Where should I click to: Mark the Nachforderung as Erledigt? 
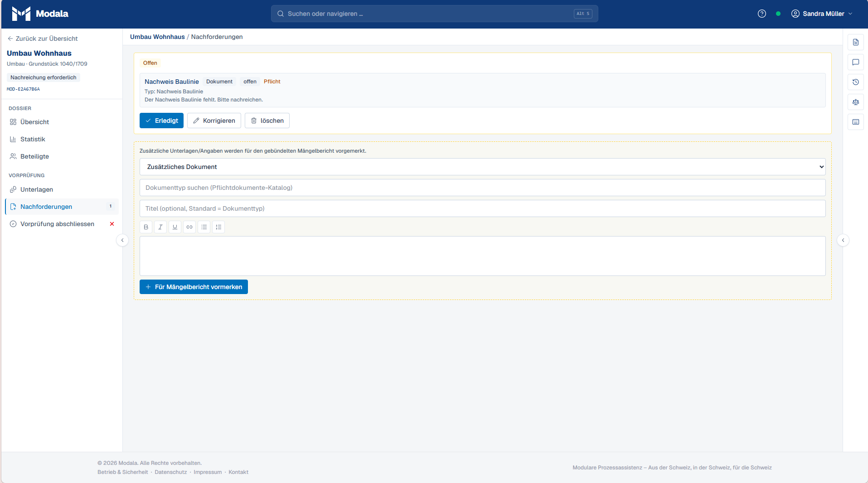[x=161, y=121]
